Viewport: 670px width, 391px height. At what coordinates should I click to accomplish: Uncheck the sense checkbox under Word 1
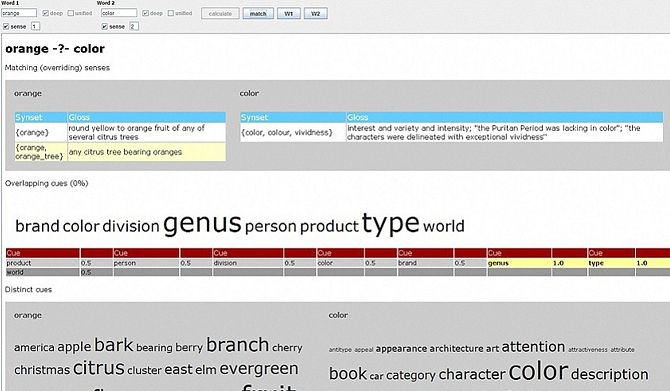click(x=6, y=26)
